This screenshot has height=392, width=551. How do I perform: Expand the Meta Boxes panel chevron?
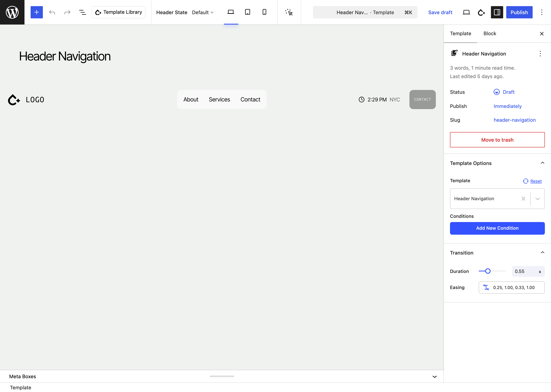click(434, 376)
